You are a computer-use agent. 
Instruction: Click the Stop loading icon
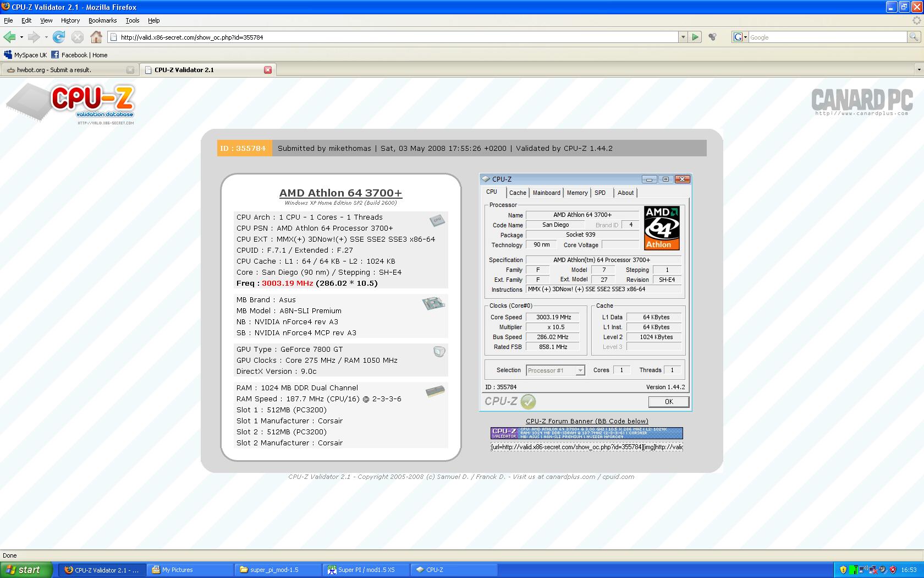click(x=78, y=37)
